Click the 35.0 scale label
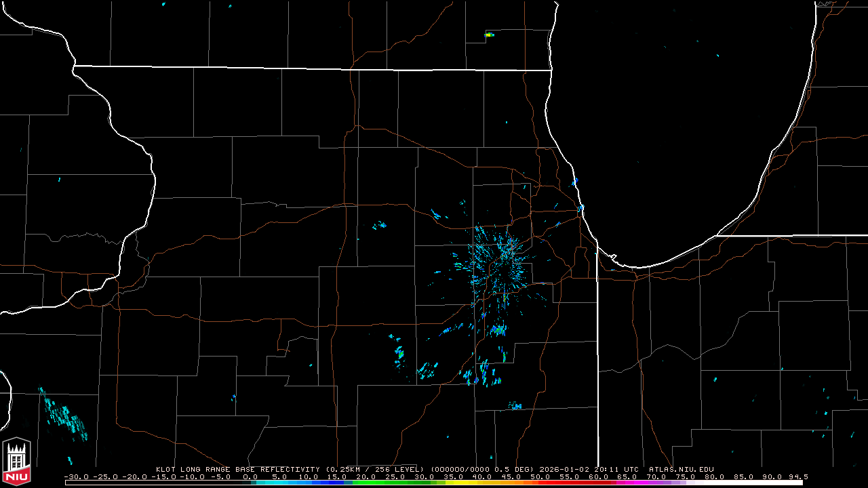Viewport: 868px width, 488px height. point(454,476)
